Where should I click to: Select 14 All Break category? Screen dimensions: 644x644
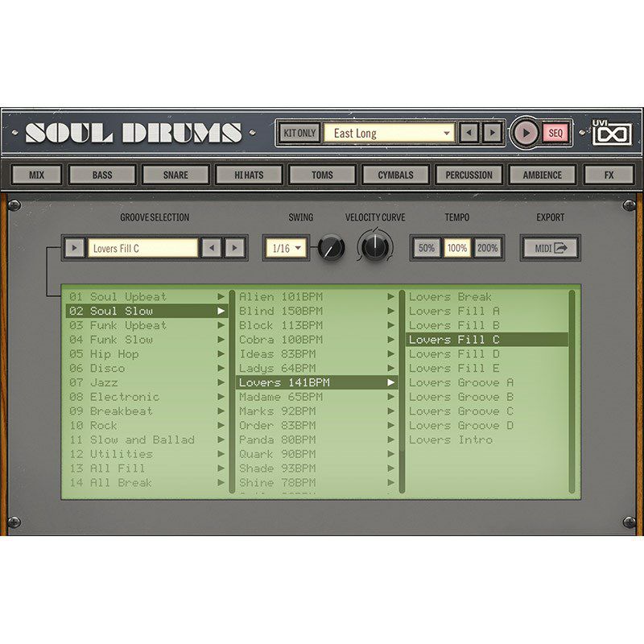coord(147,482)
